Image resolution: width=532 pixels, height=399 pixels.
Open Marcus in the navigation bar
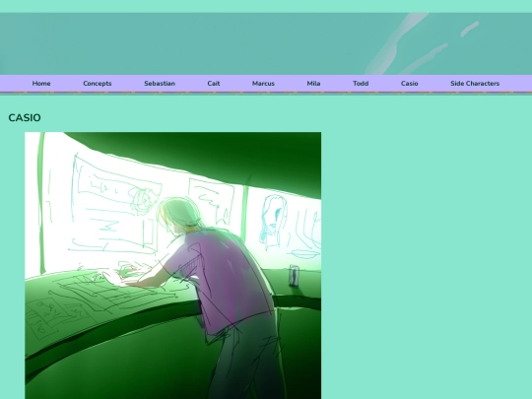tap(263, 84)
